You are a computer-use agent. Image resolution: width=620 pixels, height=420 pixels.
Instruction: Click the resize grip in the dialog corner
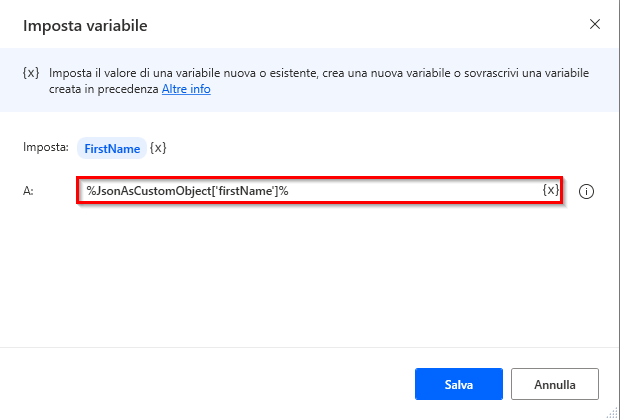coord(612,412)
